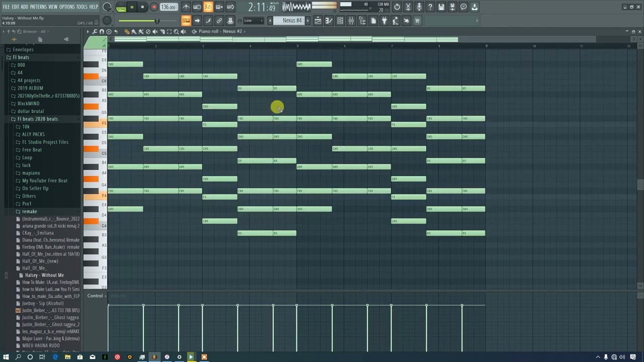The width and height of the screenshot is (644, 362).
Task: Select MBEU HAUNA RUDO file
Action: 41,345
